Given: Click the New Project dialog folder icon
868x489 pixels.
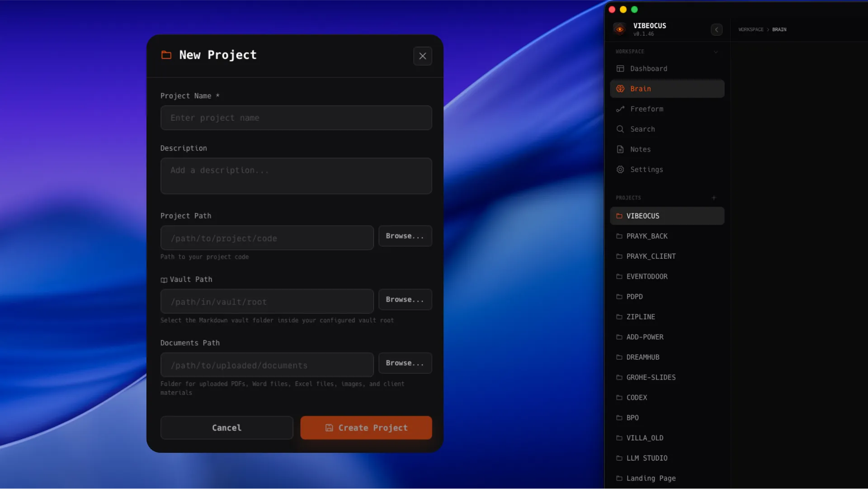Looking at the screenshot, I should coord(166,55).
